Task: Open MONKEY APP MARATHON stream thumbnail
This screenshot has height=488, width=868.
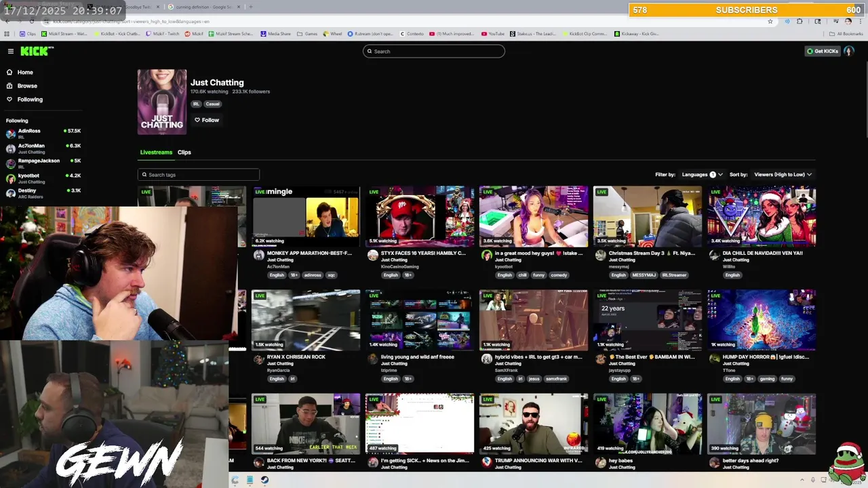Action: pos(306,216)
